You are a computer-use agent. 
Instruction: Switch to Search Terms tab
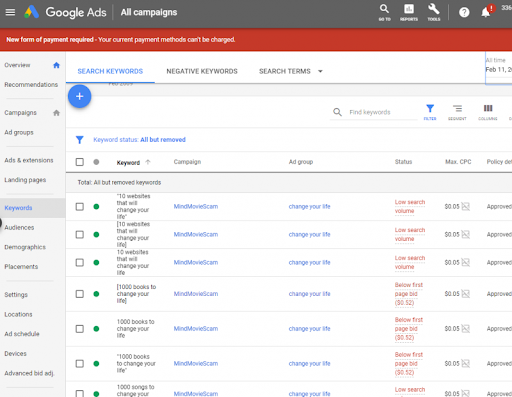click(285, 71)
